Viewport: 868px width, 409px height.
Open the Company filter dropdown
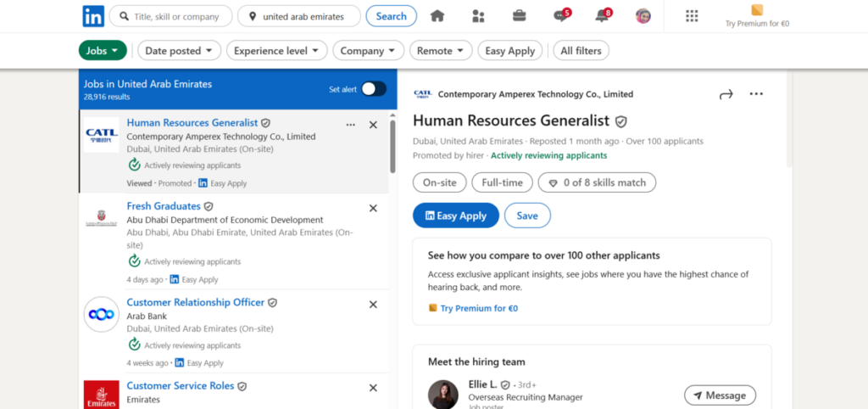coord(368,51)
